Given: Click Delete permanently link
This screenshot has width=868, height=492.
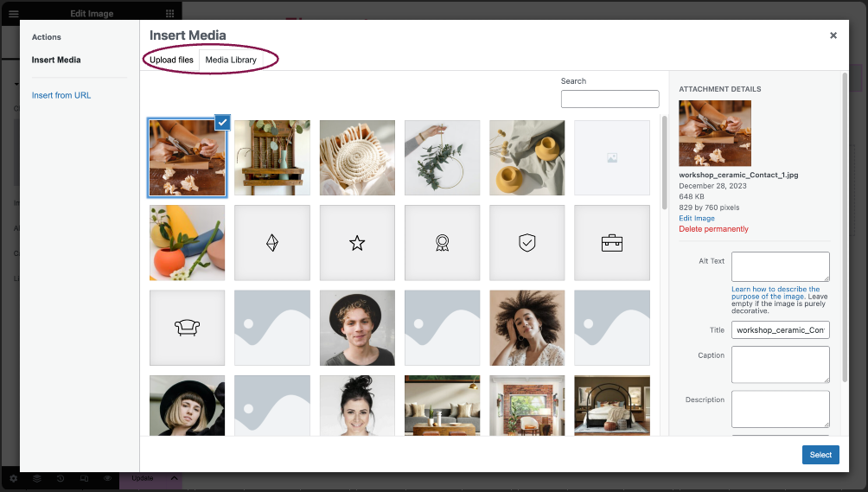Looking at the screenshot, I should pyautogui.click(x=713, y=229).
